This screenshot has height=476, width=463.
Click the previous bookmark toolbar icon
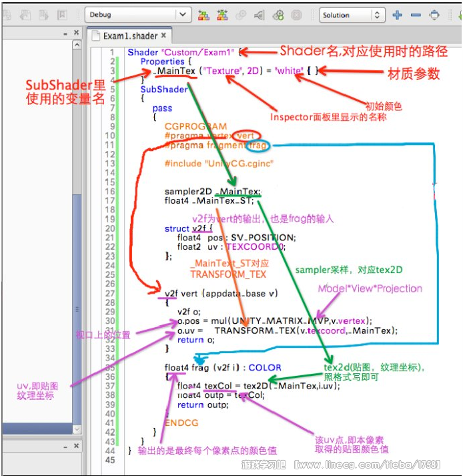25,15
